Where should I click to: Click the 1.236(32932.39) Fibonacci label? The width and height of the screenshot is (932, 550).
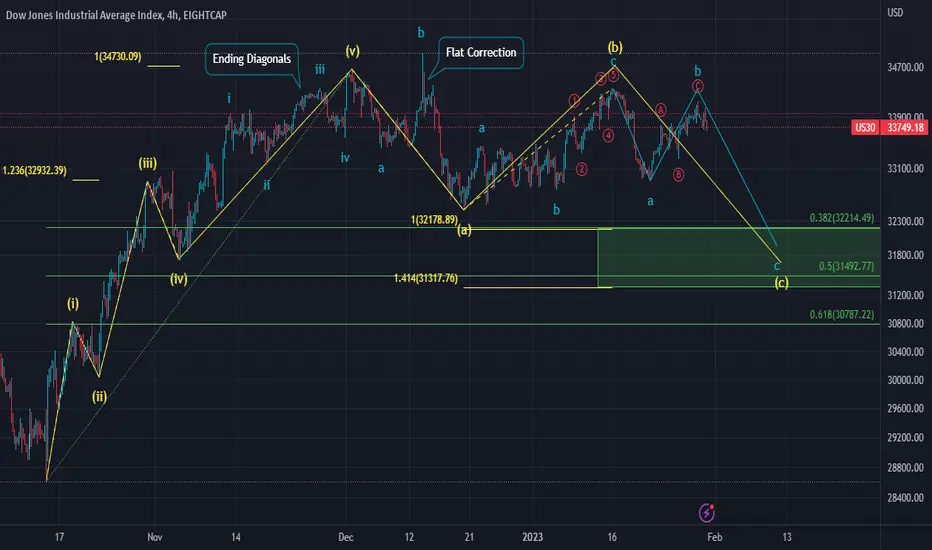pyautogui.click(x=34, y=171)
